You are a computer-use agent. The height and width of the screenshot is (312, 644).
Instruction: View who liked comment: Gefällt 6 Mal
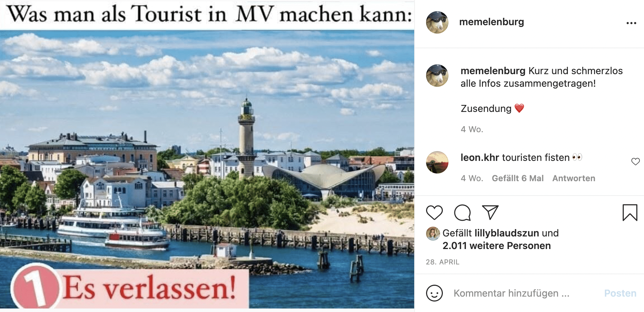click(x=518, y=178)
